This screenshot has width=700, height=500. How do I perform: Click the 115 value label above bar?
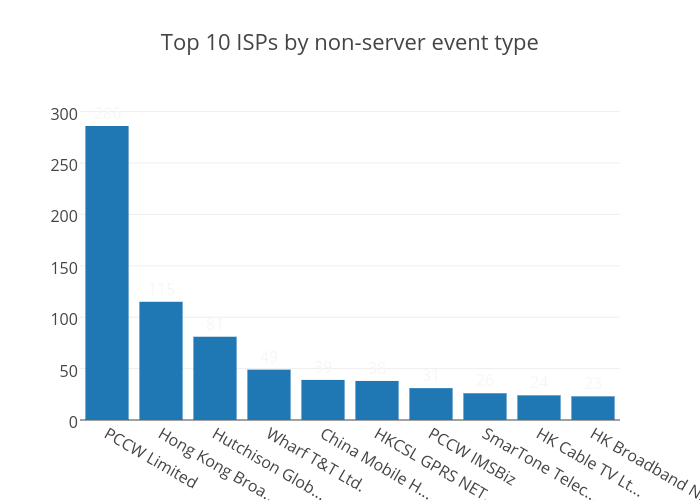pos(161,290)
